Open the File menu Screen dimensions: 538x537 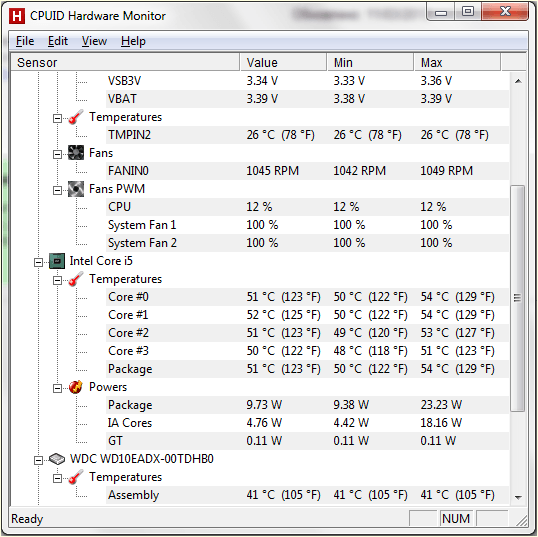pyautogui.click(x=25, y=41)
